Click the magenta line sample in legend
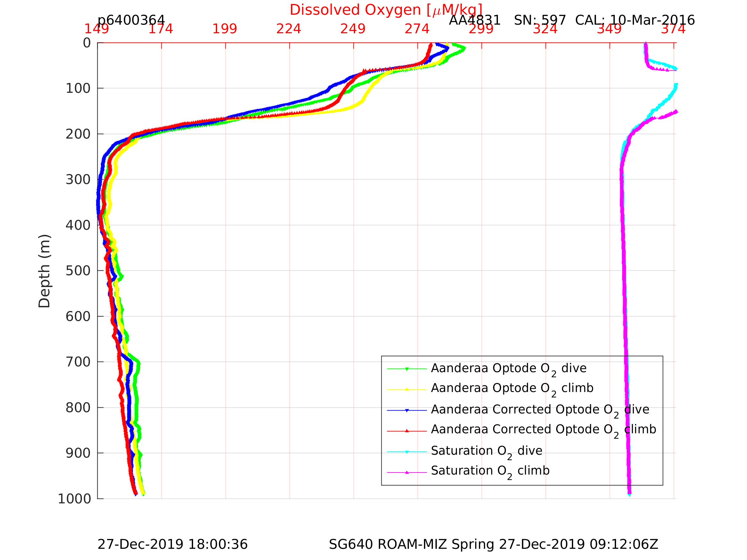The width and height of the screenshot is (747, 560). coord(407,472)
